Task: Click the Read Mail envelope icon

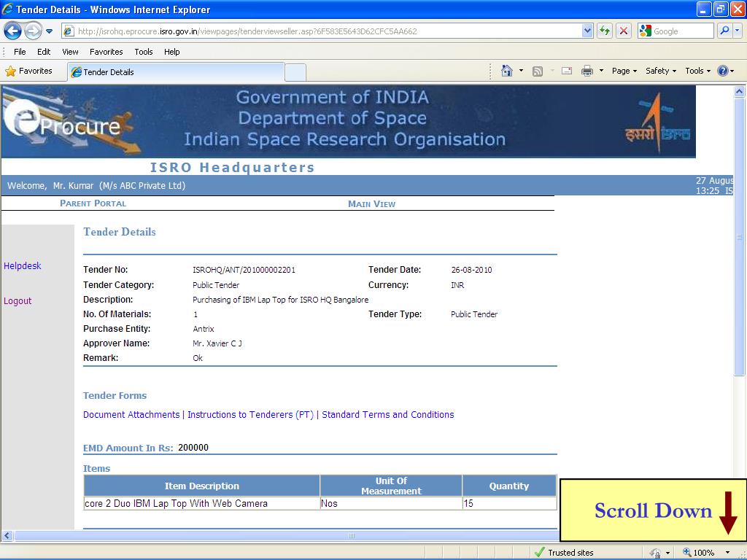Action: (x=566, y=71)
